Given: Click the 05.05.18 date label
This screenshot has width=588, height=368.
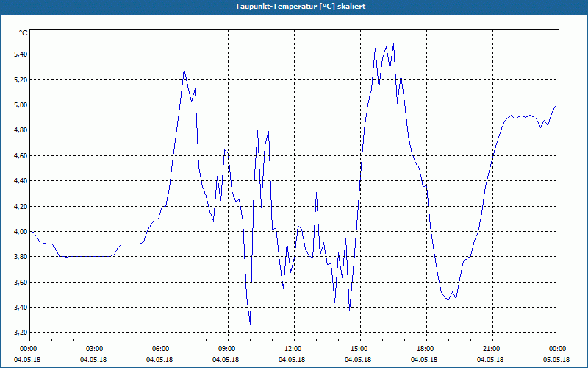Looking at the screenshot, I should [556, 360].
